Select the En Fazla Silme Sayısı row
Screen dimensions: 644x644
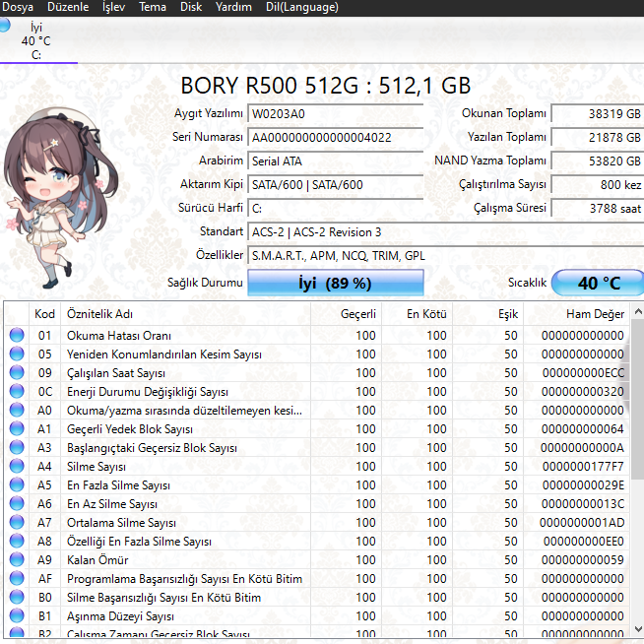(x=317, y=485)
